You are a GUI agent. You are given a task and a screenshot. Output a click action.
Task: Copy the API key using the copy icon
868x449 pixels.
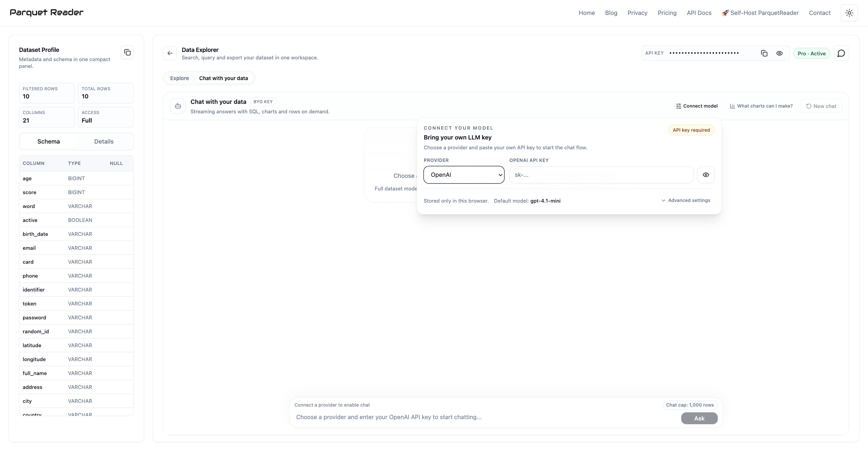coord(764,53)
